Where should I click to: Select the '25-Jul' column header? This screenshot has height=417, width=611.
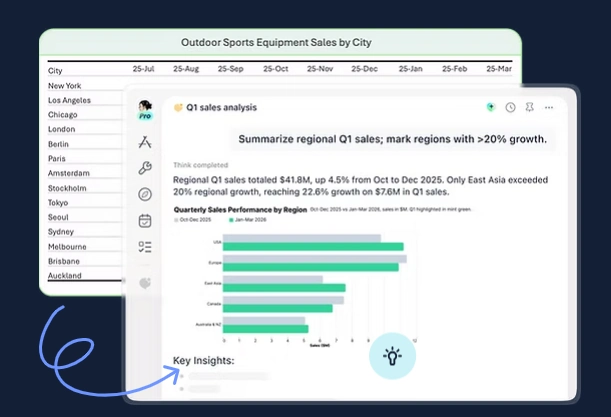143,69
